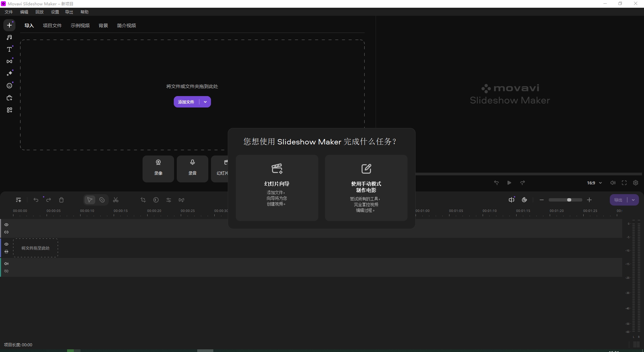The height and width of the screenshot is (352, 644).
Task: Open the 导出 menu
Action: pyautogui.click(x=69, y=12)
